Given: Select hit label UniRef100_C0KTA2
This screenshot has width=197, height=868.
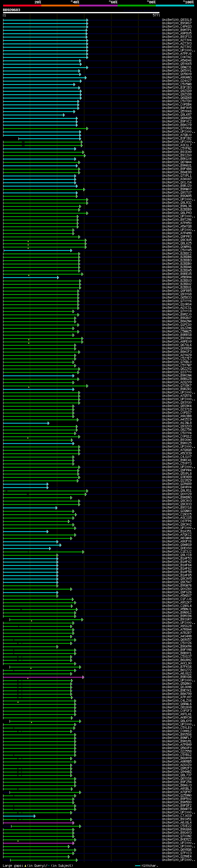Looking at the screenshot, I should pos(177,57).
